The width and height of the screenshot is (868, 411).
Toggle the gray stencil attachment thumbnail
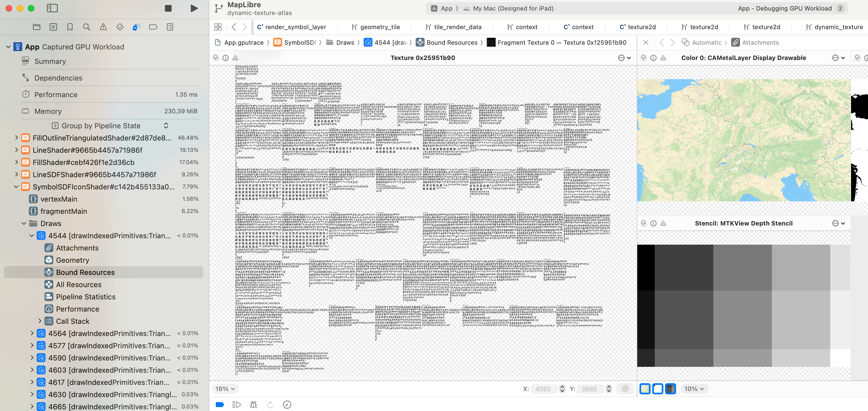(x=671, y=389)
